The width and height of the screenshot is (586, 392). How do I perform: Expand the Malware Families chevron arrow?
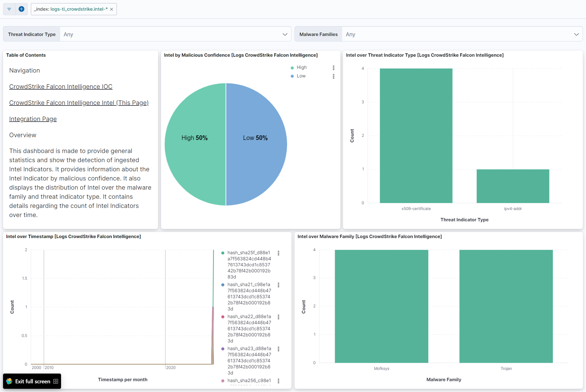pyautogui.click(x=577, y=34)
